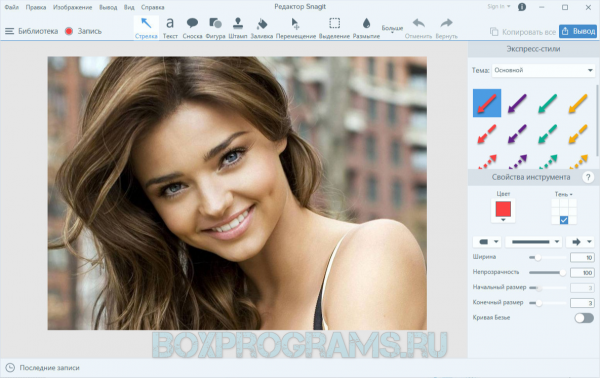Open the Изображение menu
The image size is (600, 378).
click(73, 7)
